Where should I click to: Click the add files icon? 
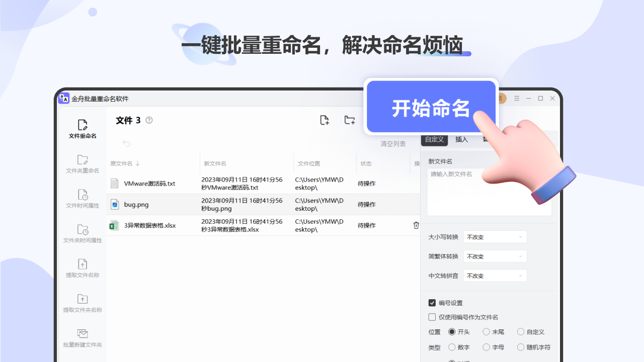click(x=324, y=120)
